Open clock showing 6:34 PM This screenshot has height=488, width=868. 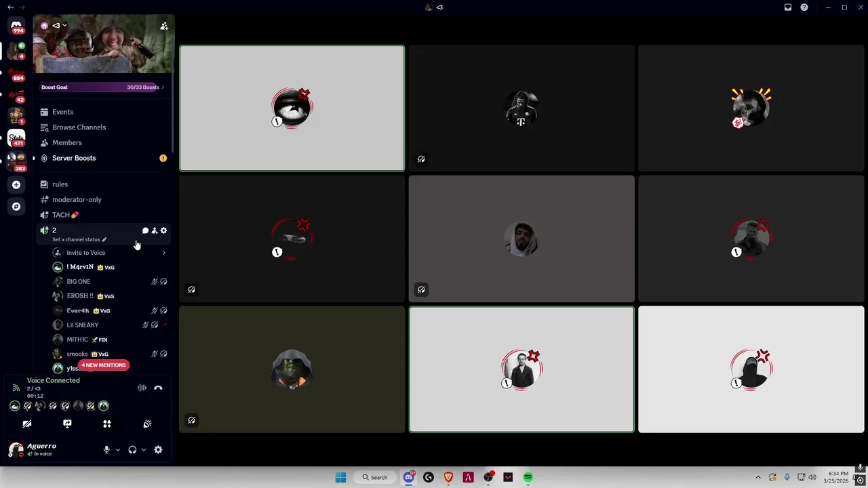point(835,477)
